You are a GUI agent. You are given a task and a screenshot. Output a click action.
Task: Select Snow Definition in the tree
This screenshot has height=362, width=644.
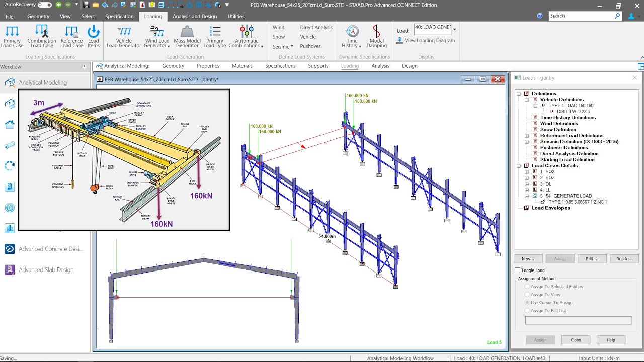tap(558, 130)
